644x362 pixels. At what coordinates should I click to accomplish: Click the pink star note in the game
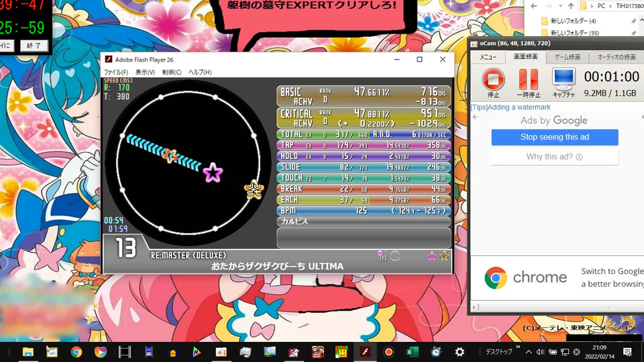tap(213, 172)
